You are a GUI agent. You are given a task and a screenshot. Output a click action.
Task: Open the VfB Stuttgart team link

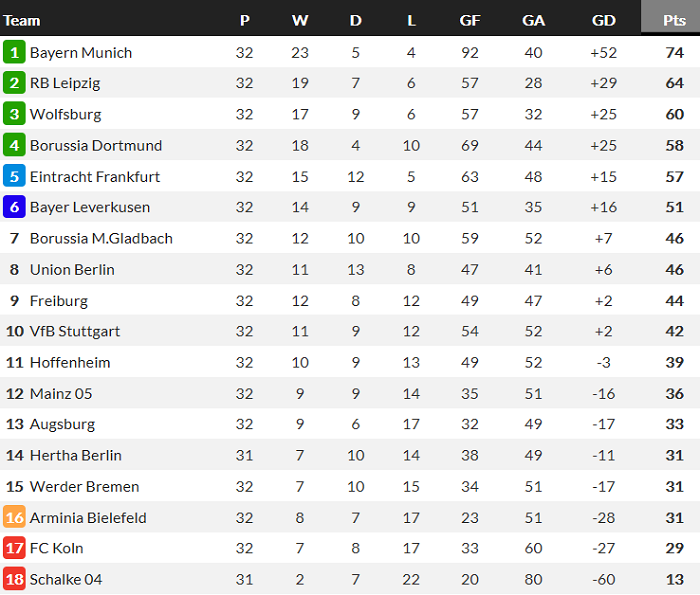pyautogui.click(x=73, y=331)
